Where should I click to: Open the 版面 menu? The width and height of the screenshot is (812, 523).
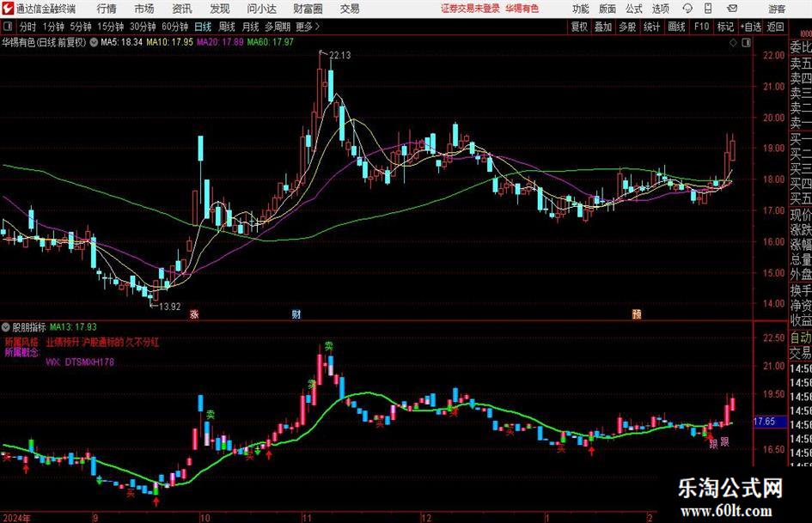click(x=607, y=9)
